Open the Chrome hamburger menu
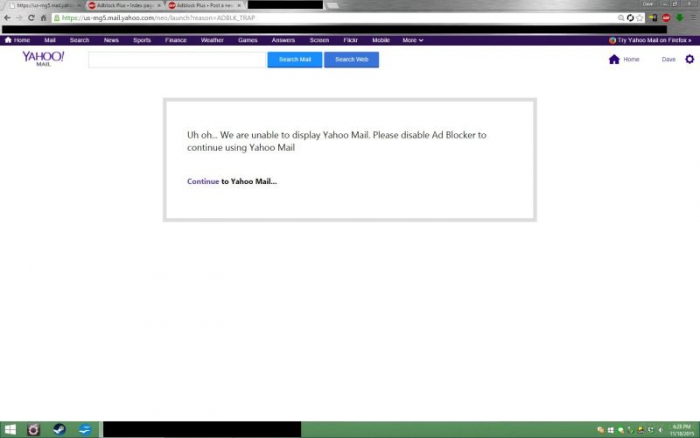This screenshot has width=700, height=438. tap(693, 18)
